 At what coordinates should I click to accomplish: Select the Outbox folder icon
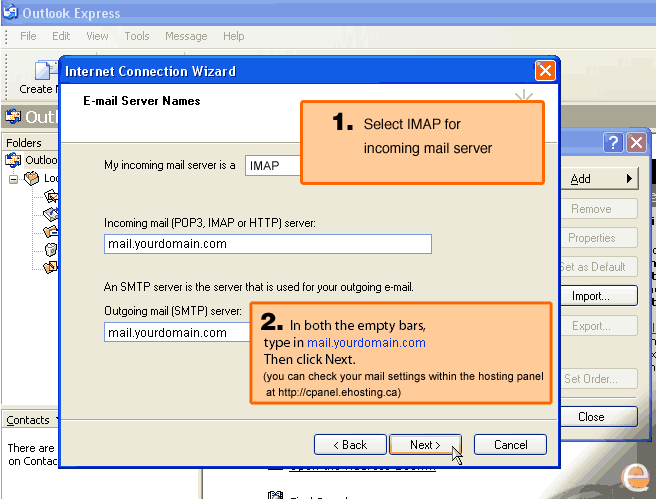pos(51,214)
